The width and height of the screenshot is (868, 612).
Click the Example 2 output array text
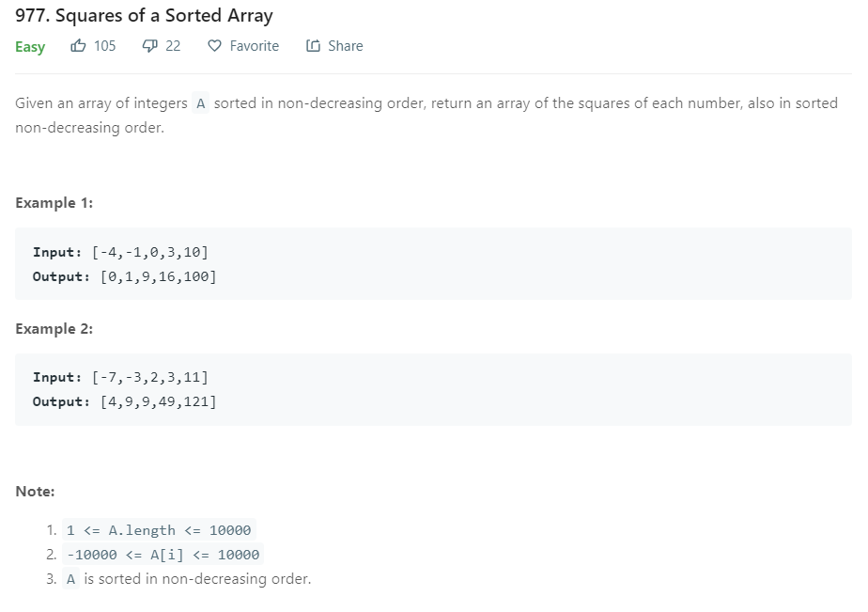(x=157, y=400)
